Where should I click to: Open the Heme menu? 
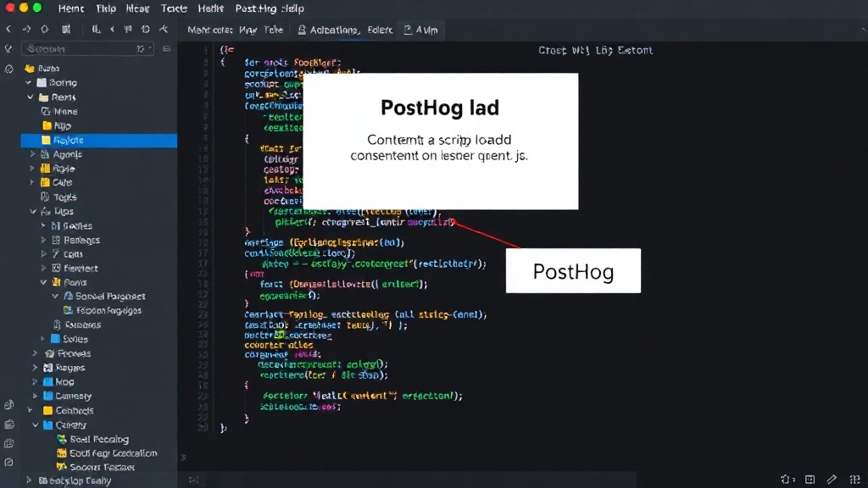pos(71,8)
